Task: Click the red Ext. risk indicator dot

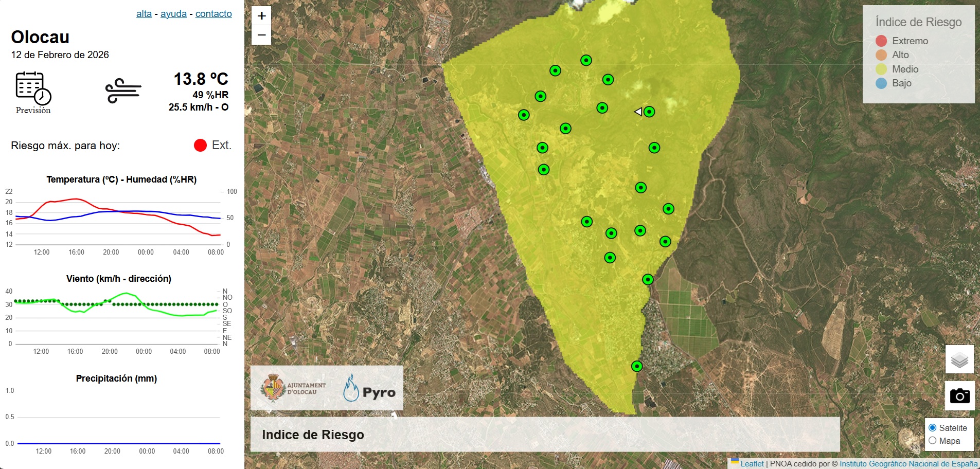Action: point(200,145)
